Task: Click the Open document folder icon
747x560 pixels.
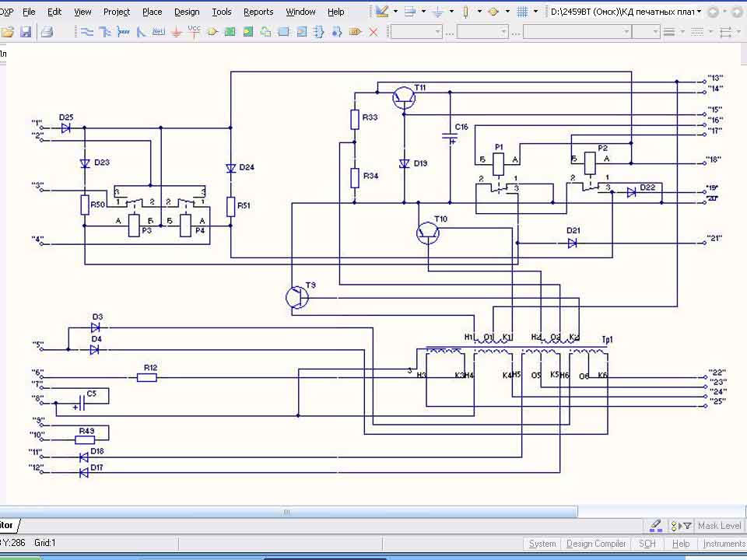Action: (8, 32)
